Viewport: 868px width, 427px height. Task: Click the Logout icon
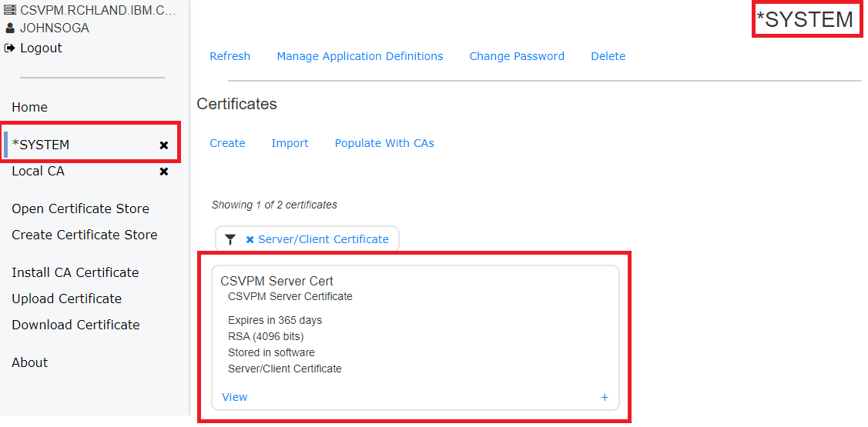9,48
